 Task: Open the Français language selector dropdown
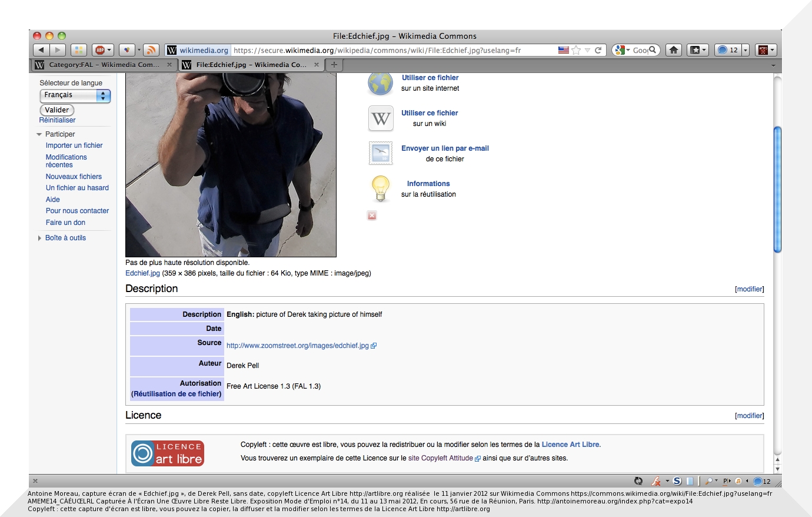click(75, 95)
